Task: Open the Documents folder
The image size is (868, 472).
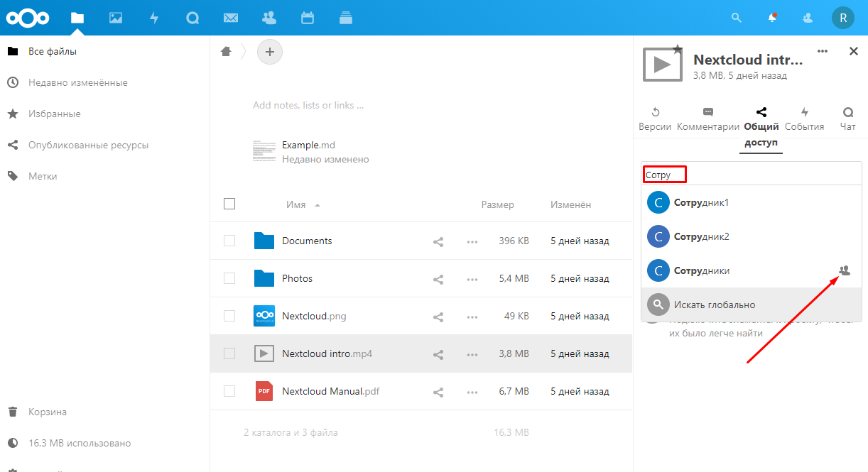Action: click(x=307, y=241)
